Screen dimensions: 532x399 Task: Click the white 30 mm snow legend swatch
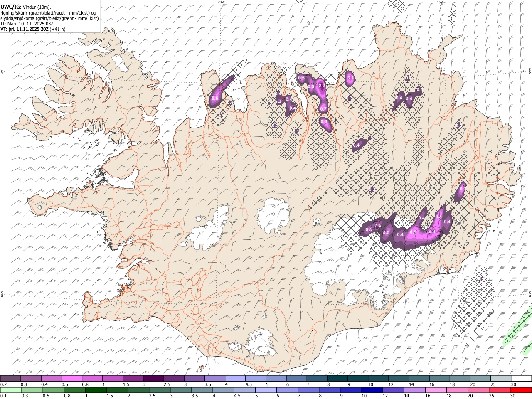coord(520,378)
